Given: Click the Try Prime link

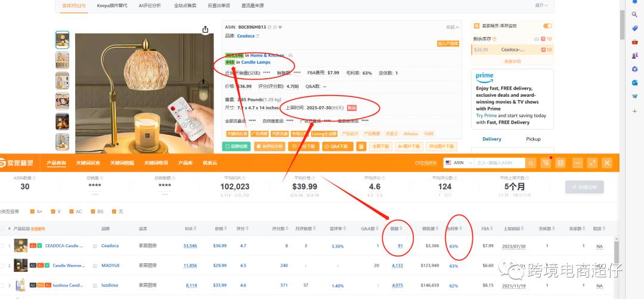Looking at the screenshot, I should pyautogui.click(x=487, y=116).
